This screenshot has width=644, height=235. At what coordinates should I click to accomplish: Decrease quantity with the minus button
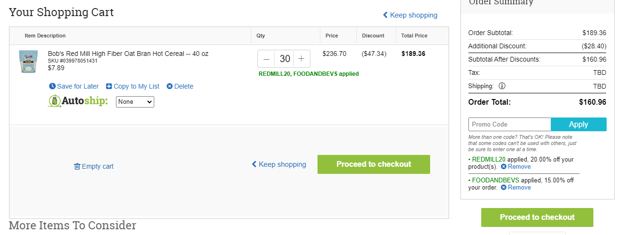coord(266,59)
